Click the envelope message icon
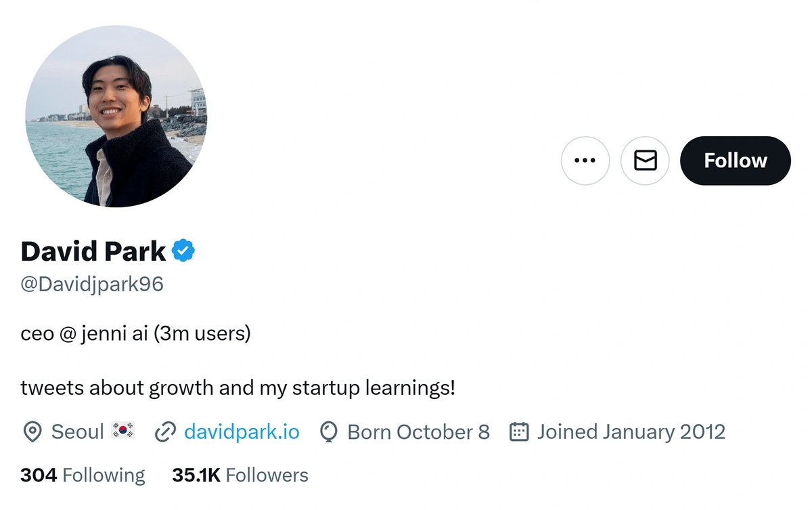 645,161
